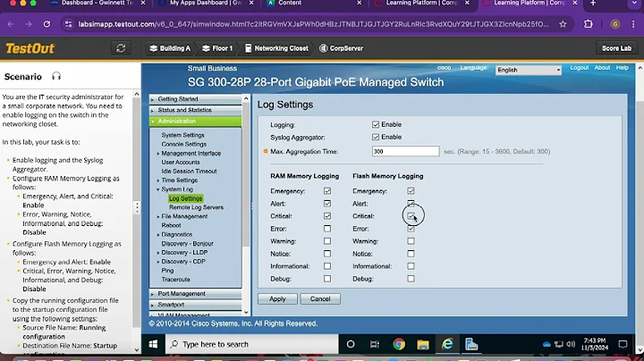The width and height of the screenshot is (644, 361).
Task: Switch to My Apps Dashboard tab
Action: coord(207,4)
